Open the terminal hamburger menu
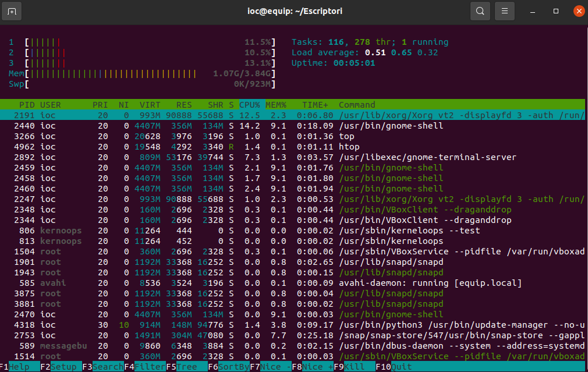Screen dimensions: 588x372 (x=505, y=11)
